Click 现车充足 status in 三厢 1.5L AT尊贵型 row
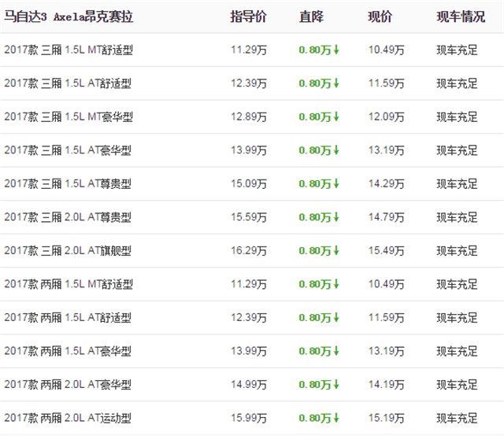504x436 pixels. (457, 183)
